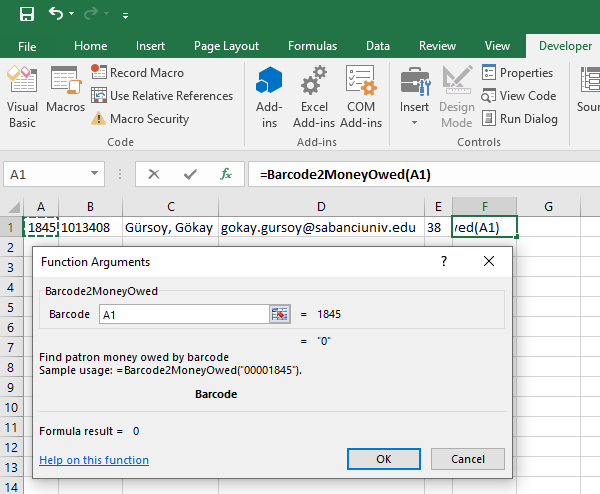Select column B header
Viewport: 600px width, 494px height.
click(90, 207)
